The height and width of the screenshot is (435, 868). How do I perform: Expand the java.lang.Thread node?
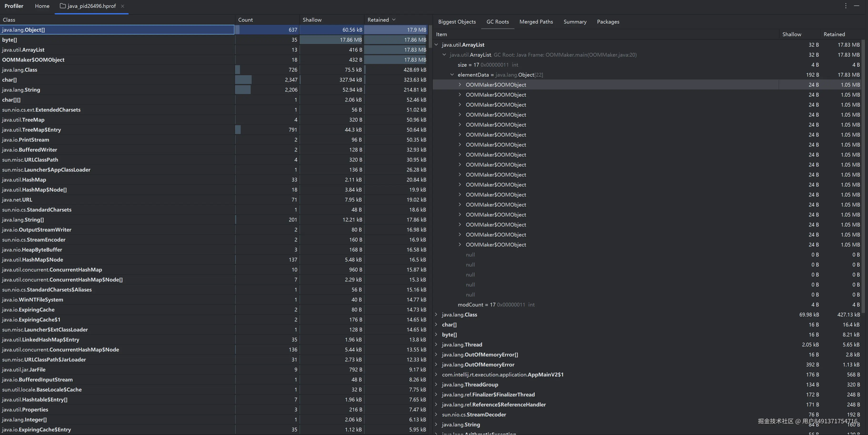click(x=436, y=344)
